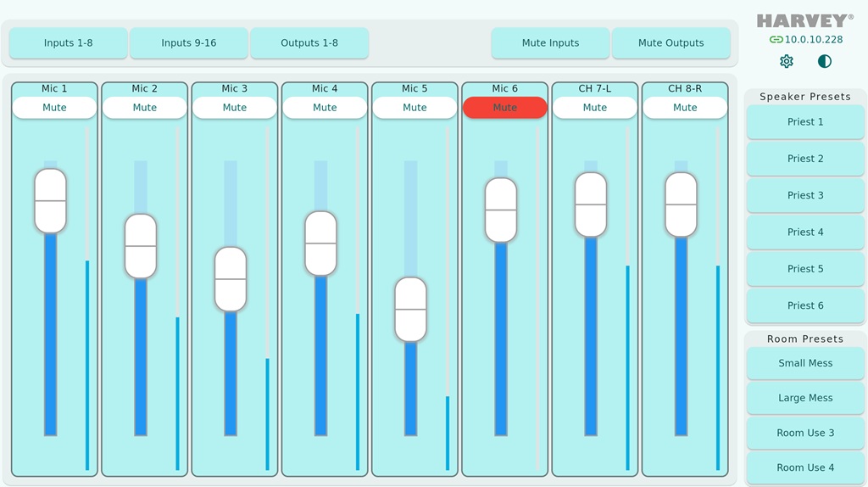Click the Mic 5 fader handle
This screenshot has width=868, height=487.
pyautogui.click(x=411, y=309)
